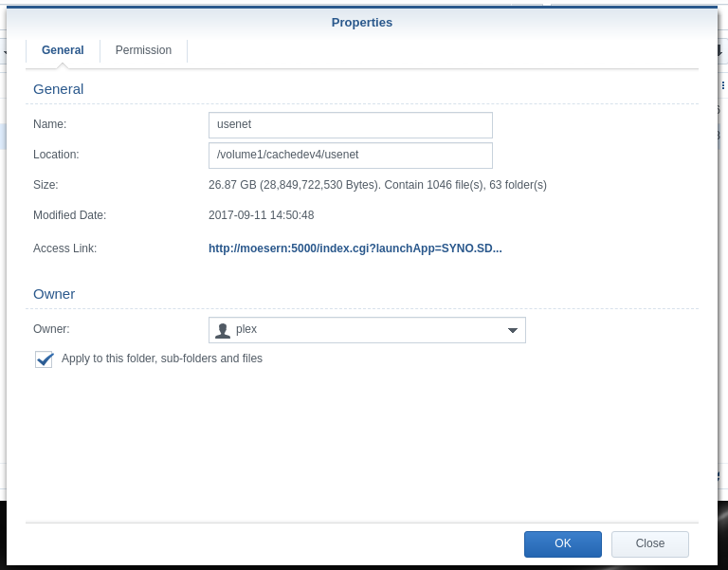Click the Name: label

(x=49, y=124)
